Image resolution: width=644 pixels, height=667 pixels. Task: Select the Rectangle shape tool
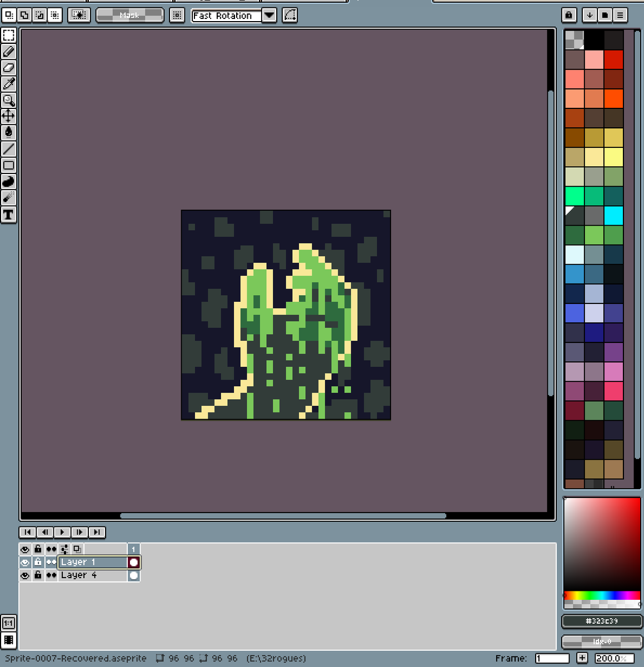[x=8, y=165]
